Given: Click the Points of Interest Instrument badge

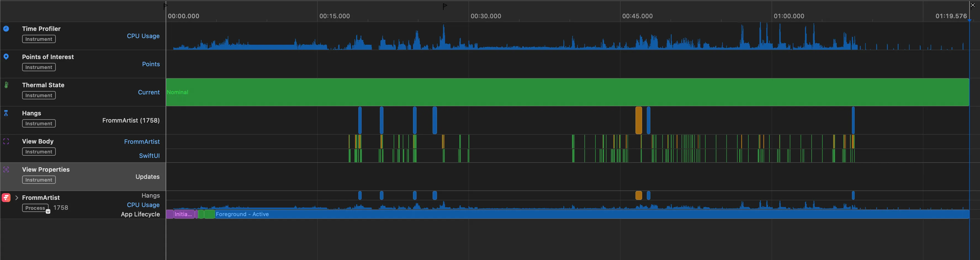Looking at the screenshot, I should [39, 67].
